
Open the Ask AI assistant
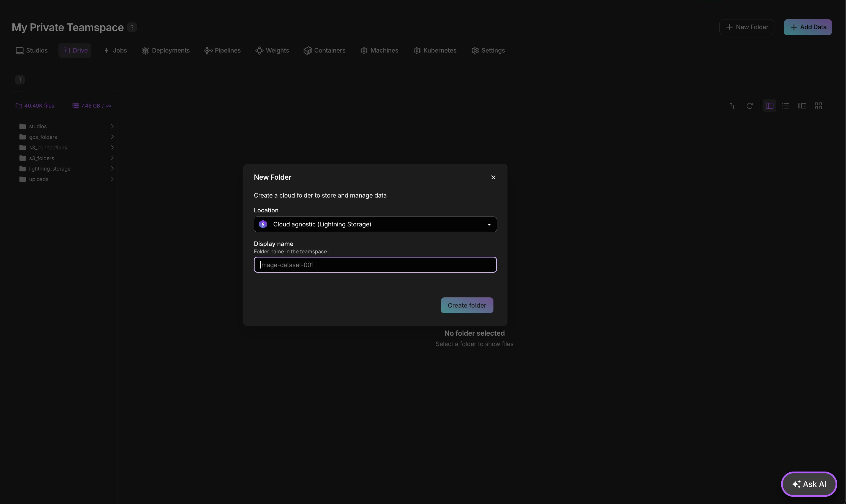click(x=809, y=484)
